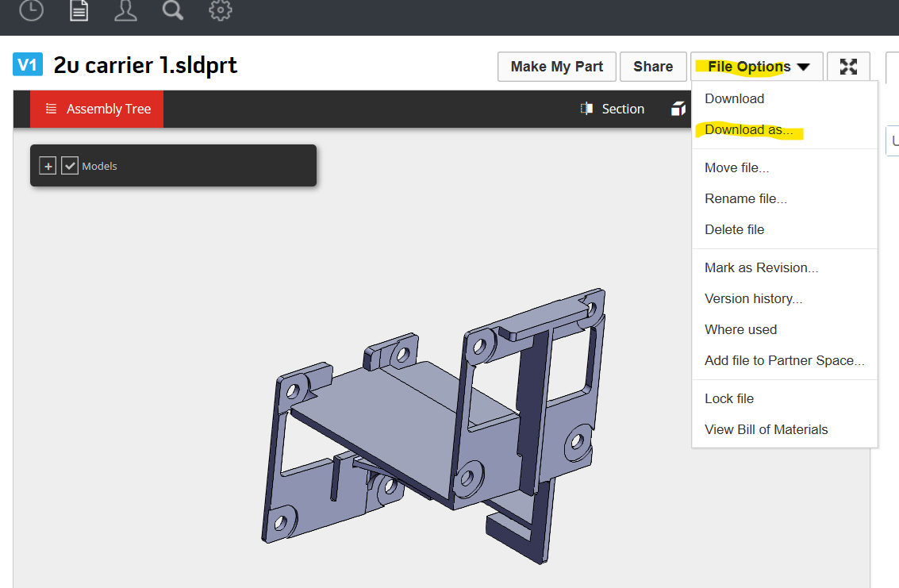
Task: Click the view cube icon next to Section
Action: pyautogui.click(x=679, y=109)
